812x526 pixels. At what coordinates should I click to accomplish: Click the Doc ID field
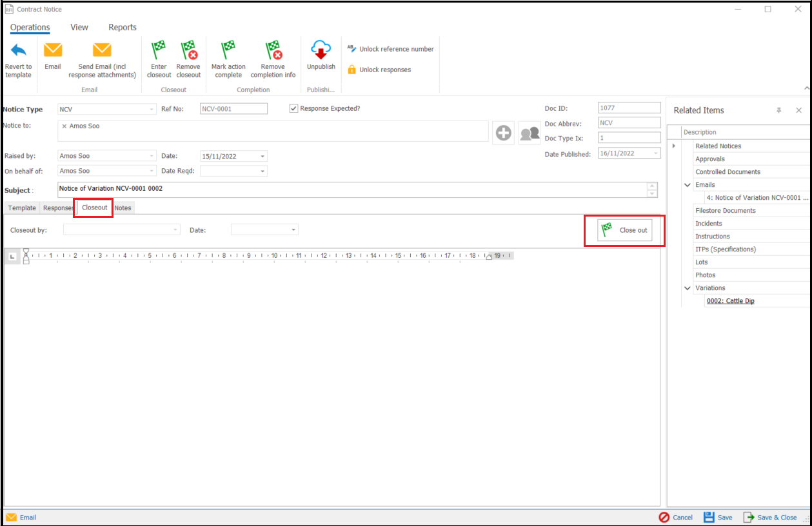pyautogui.click(x=629, y=108)
